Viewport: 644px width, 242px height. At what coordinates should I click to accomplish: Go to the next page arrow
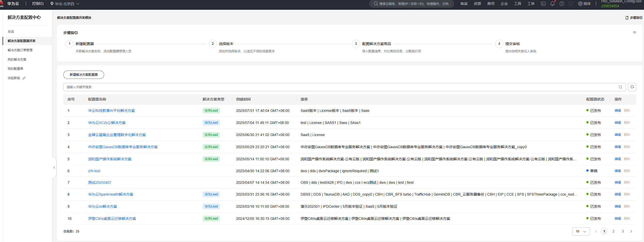pos(631,231)
